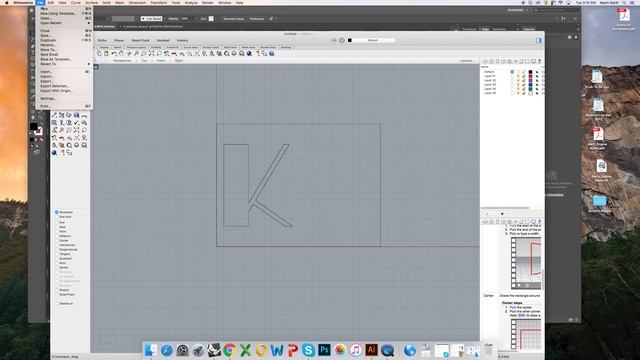This screenshot has height=360, width=640.
Task: Enable the Tangent object snap checkbox
Action: point(57,254)
